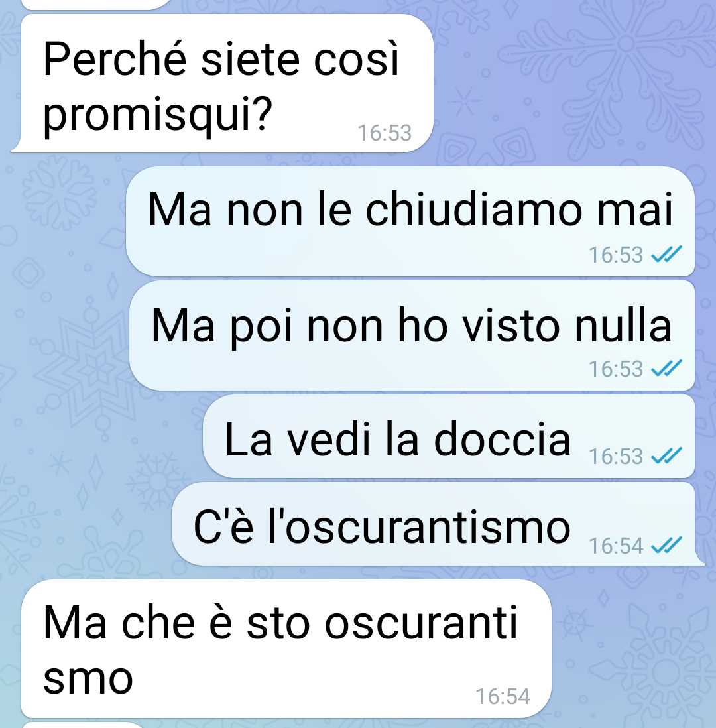The height and width of the screenshot is (728, 716).
Task: Tap the double-check icon on "Ma poi non ho visto nulla"
Action: tap(666, 368)
